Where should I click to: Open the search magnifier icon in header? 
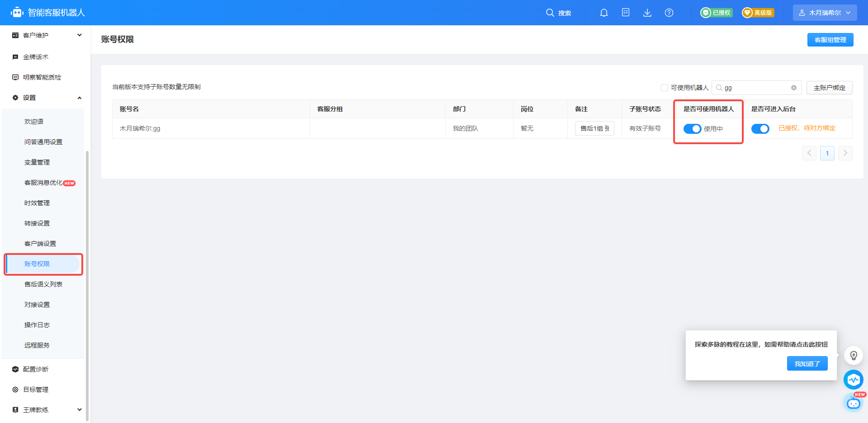(550, 13)
